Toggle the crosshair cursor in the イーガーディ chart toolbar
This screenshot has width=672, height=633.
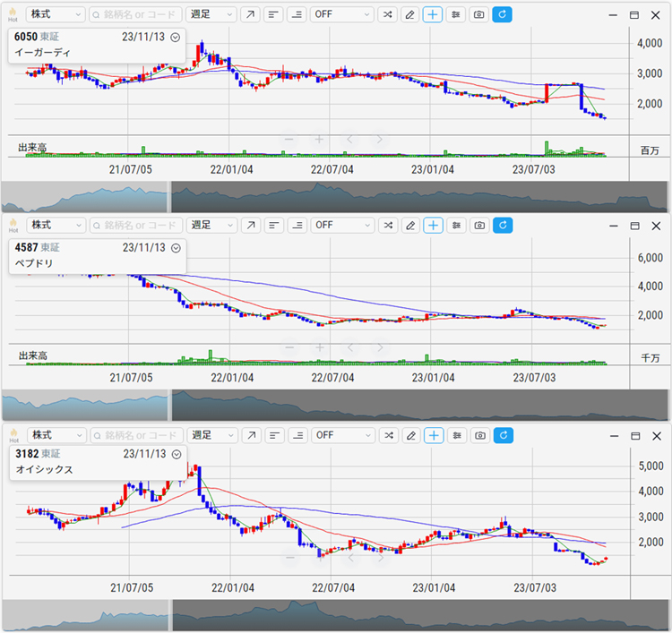(433, 15)
